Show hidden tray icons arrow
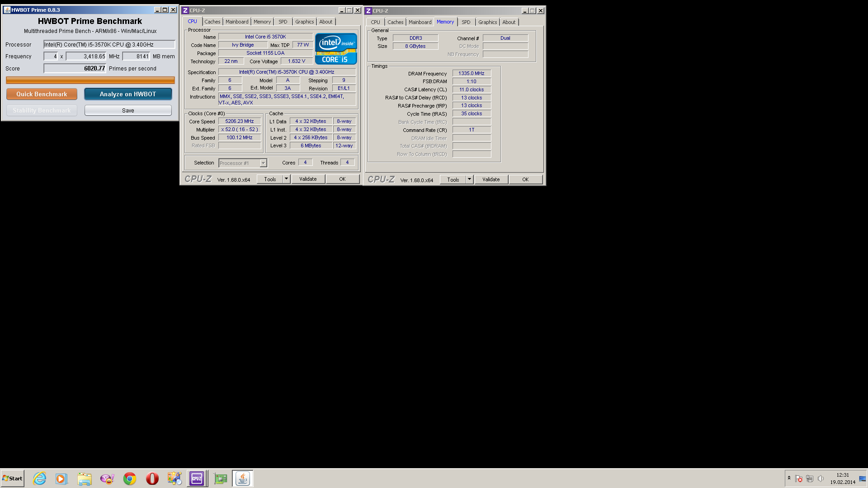868x488 pixels. [789, 478]
